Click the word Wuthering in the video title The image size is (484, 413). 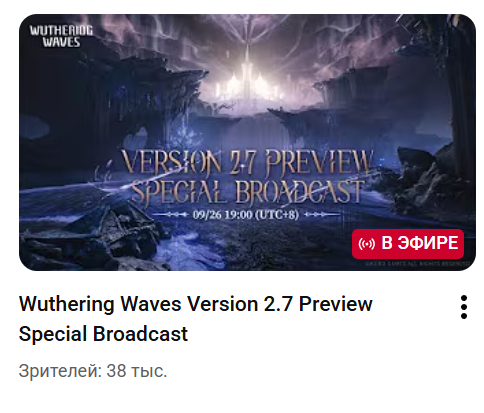(67, 304)
